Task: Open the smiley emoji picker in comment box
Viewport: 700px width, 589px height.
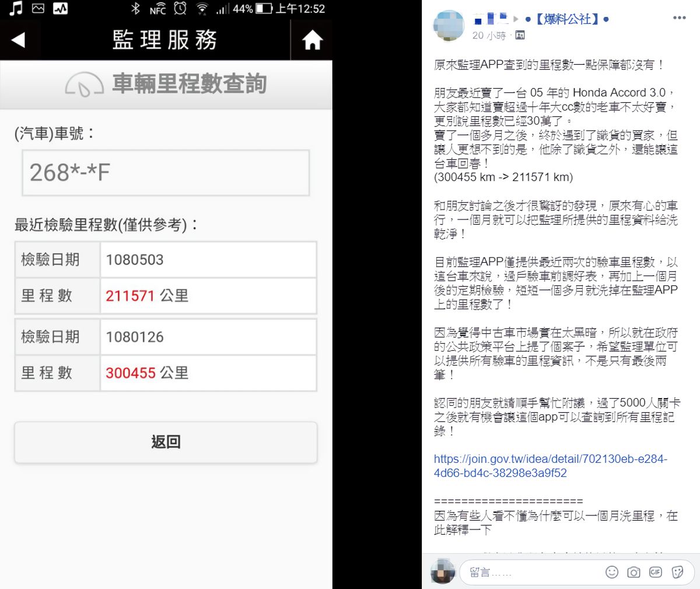Action: tap(611, 571)
